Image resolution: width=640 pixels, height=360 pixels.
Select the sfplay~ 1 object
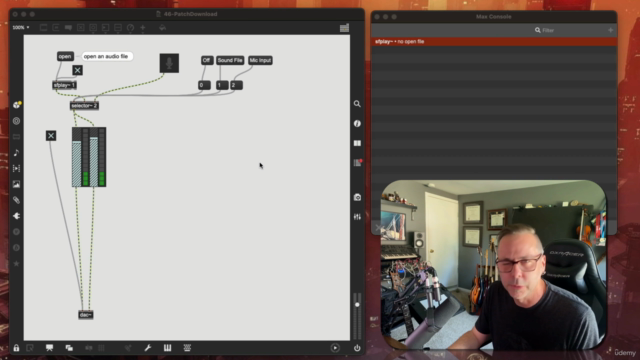point(64,85)
